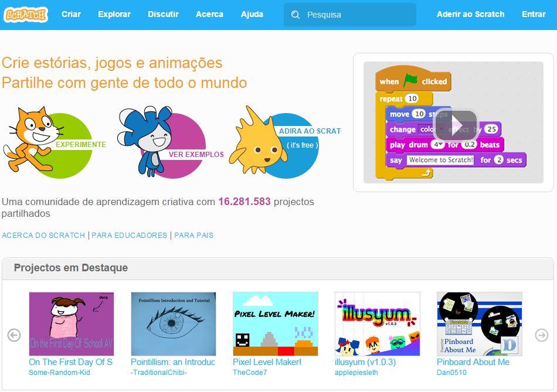Go to the Discutir forums
The height and width of the screenshot is (392, 557).
point(162,14)
